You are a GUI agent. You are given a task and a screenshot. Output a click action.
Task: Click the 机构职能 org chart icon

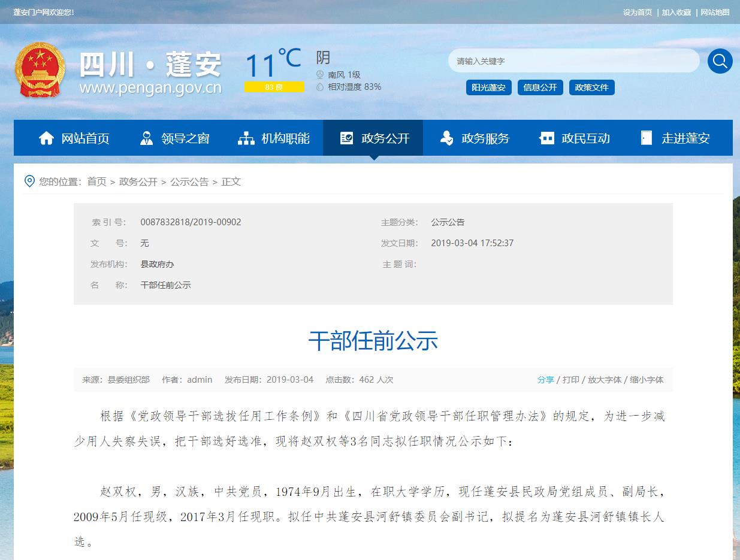pos(246,138)
